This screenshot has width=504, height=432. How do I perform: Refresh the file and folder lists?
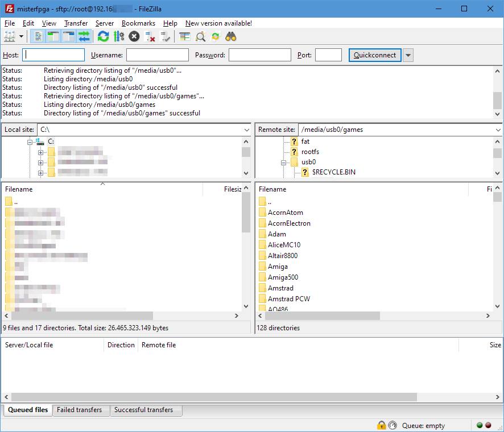click(x=103, y=36)
